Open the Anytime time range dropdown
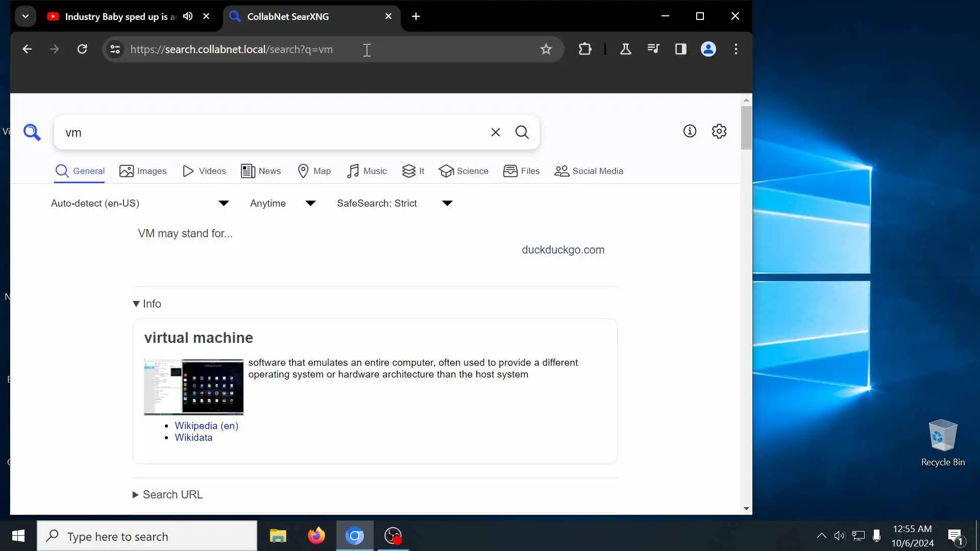 click(283, 203)
